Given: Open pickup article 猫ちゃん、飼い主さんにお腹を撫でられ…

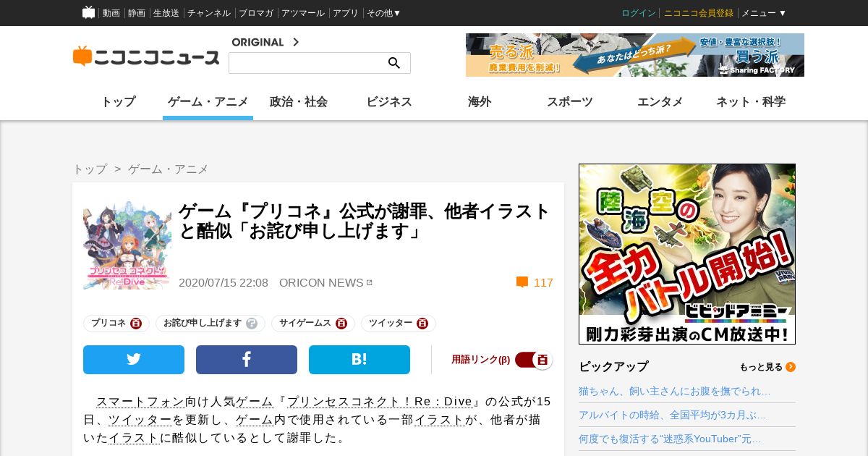Looking at the screenshot, I should (x=675, y=391).
